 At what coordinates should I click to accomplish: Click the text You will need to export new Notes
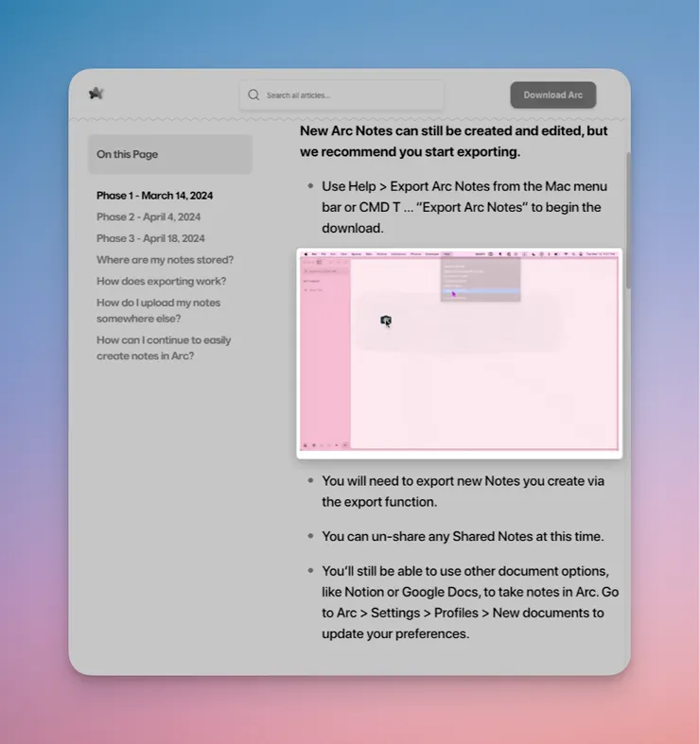coord(463,491)
